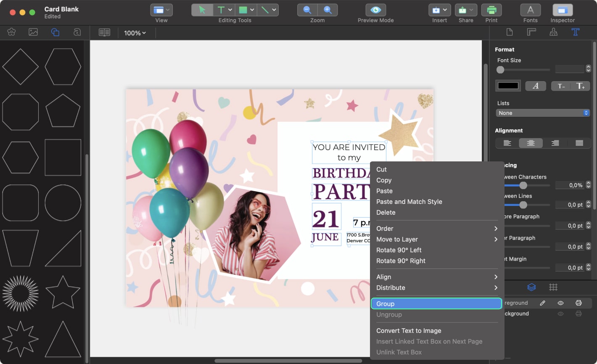The width and height of the screenshot is (597, 364).
Task: Toggle printing for the Background layer
Action: (579, 314)
